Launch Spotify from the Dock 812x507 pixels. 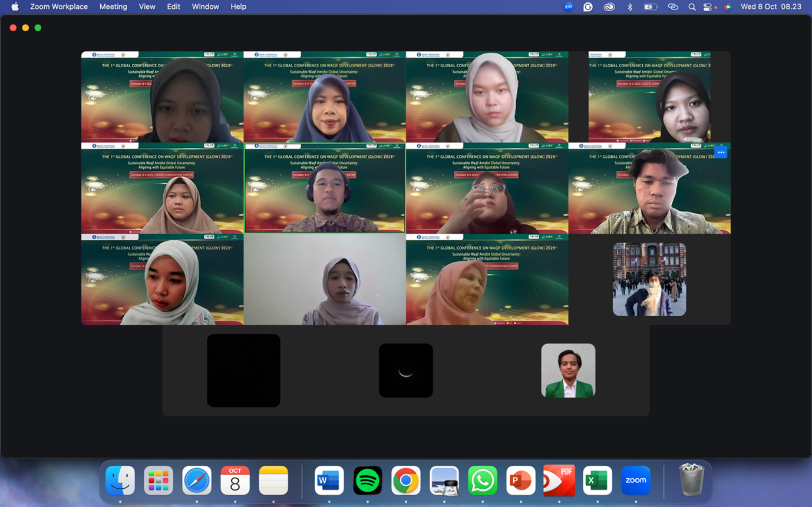[368, 481]
